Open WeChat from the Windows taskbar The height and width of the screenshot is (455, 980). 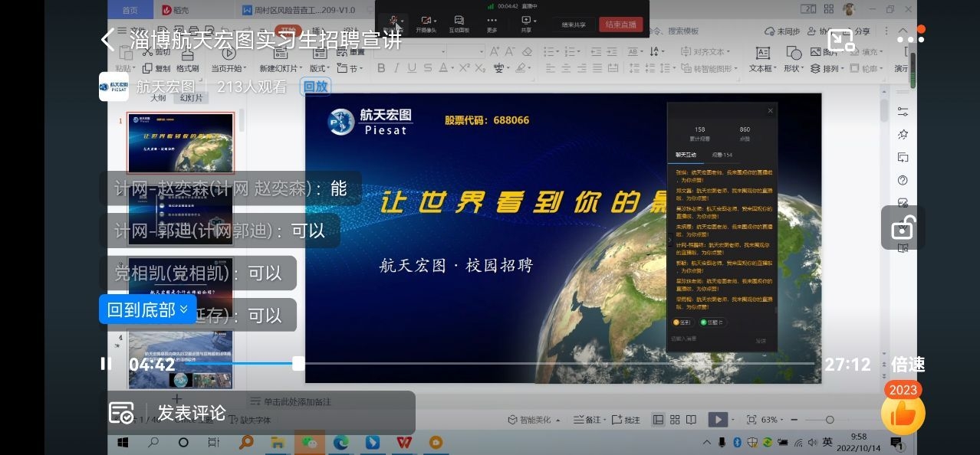pyautogui.click(x=309, y=443)
